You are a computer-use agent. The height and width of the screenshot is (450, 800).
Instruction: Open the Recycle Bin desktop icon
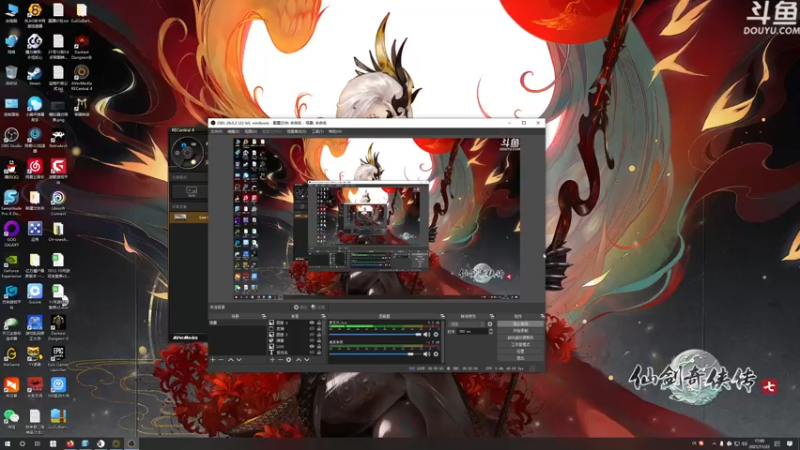[11, 76]
